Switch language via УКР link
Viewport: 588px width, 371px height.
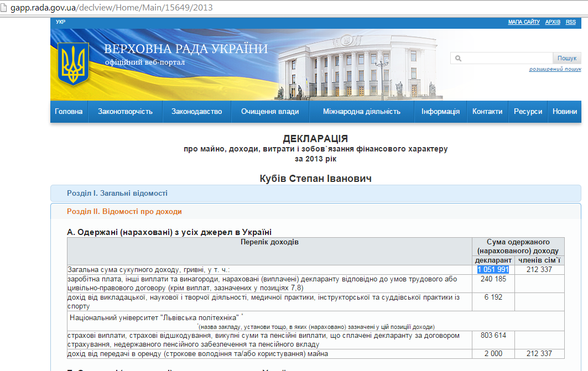pyautogui.click(x=60, y=22)
